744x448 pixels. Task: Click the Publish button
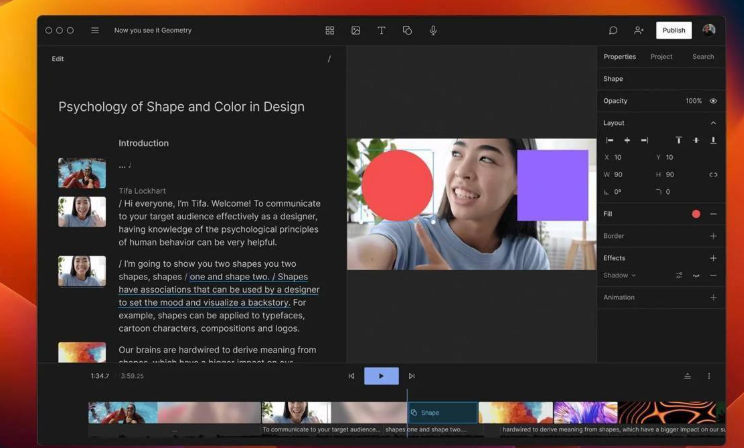coord(674,30)
